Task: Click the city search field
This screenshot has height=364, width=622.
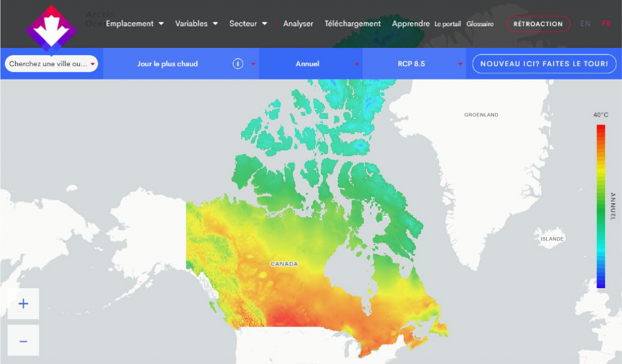Action: pos(49,64)
